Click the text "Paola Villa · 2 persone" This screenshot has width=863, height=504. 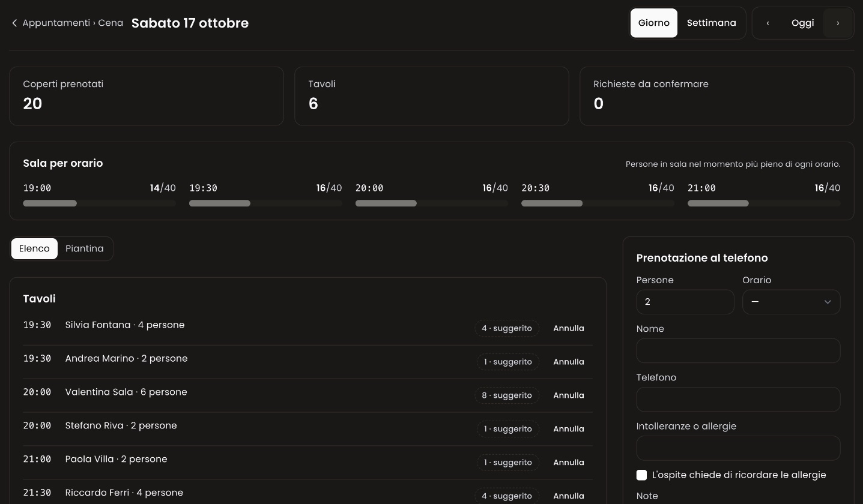point(117,459)
